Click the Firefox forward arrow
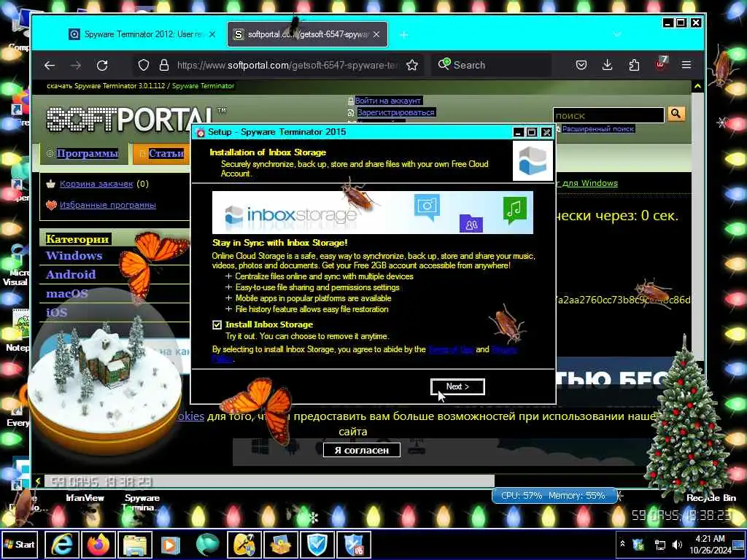The image size is (747, 560). click(76, 65)
